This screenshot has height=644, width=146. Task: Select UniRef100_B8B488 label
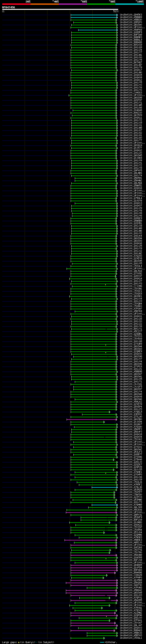click(x=131, y=42)
